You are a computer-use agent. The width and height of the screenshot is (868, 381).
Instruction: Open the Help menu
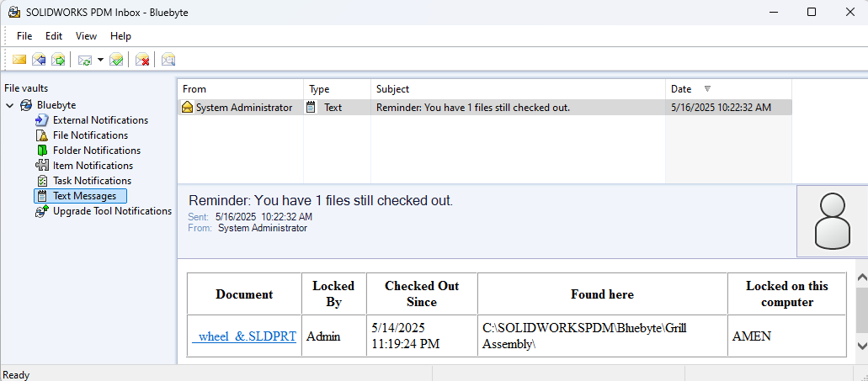[120, 36]
